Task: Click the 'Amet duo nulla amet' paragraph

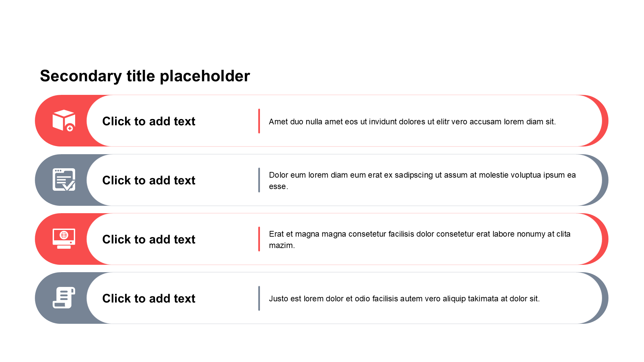Action: tap(412, 122)
